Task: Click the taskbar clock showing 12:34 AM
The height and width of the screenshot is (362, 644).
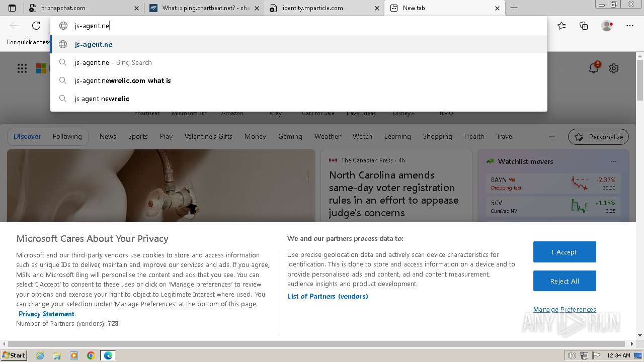Action: [x=618, y=355]
